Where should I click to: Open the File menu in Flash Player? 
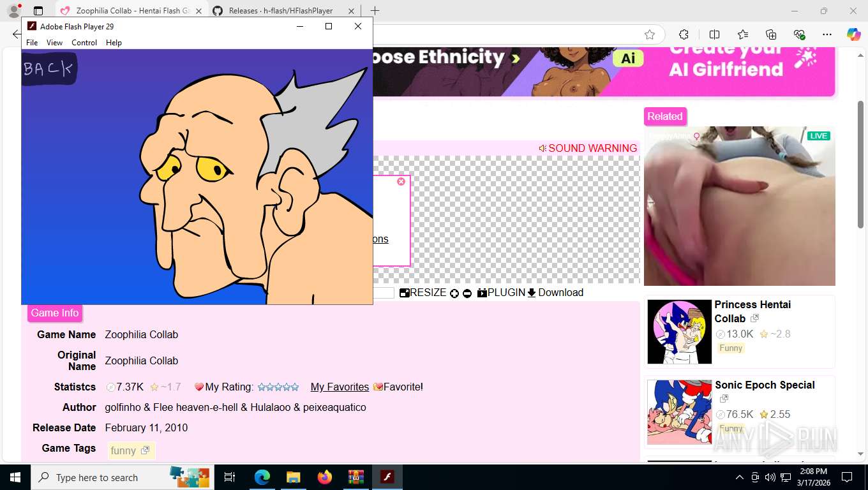click(x=32, y=43)
